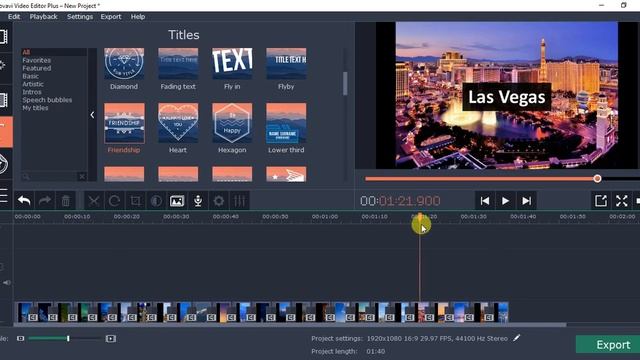640x360 pixels.
Task: Select the Artistic category
Action: coord(33,84)
